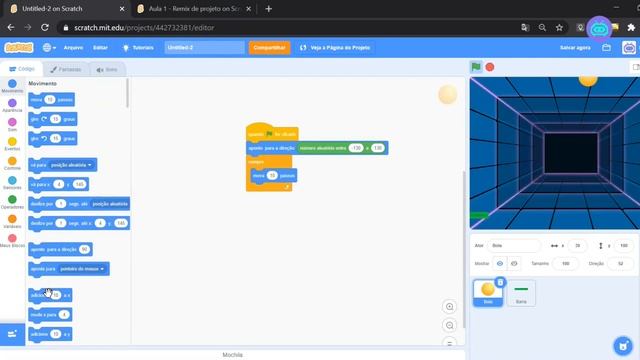Open the language globe menu

pyautogui.click(x=49, y=48)
